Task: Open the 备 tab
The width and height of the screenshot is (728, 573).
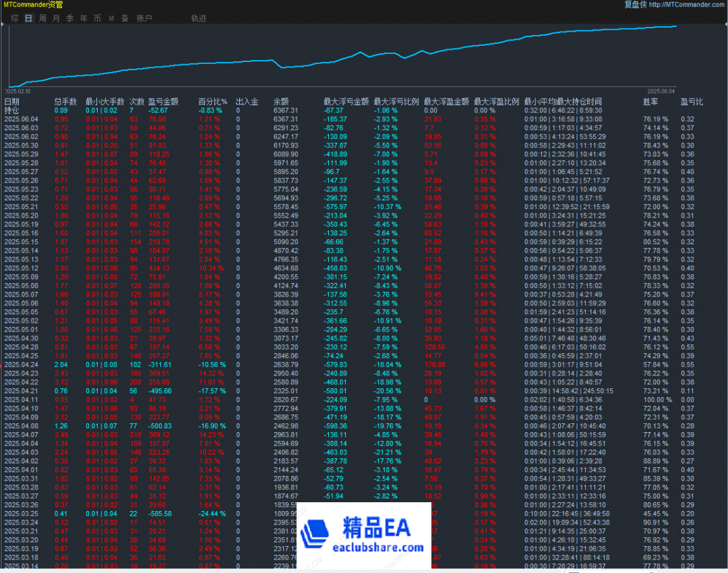Action: click(x=125, y=19)
